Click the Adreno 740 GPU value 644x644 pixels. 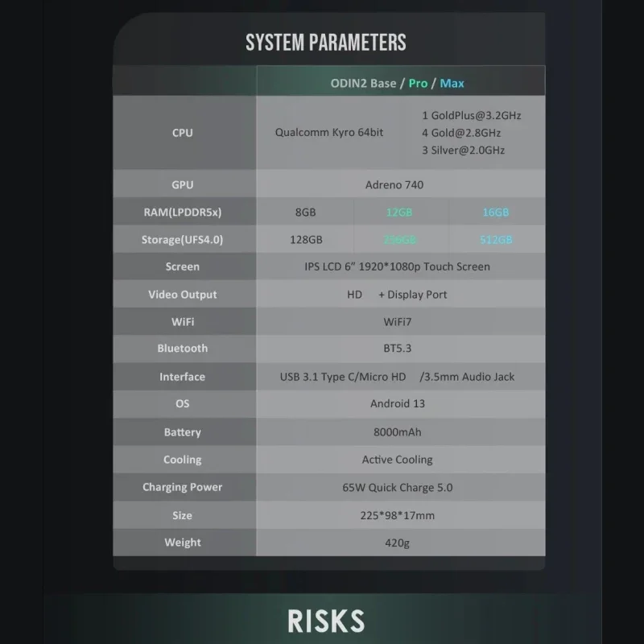coord(394,184)
